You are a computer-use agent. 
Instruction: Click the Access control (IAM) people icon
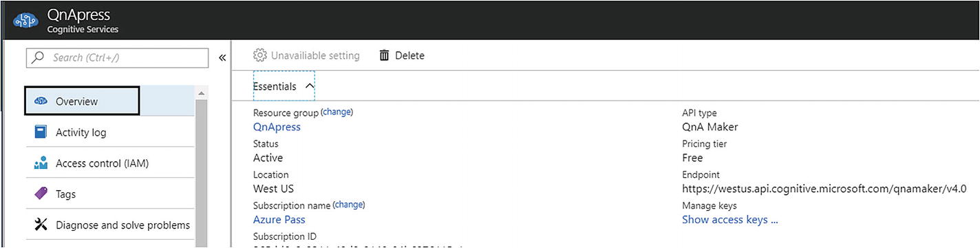coord(41,163)
